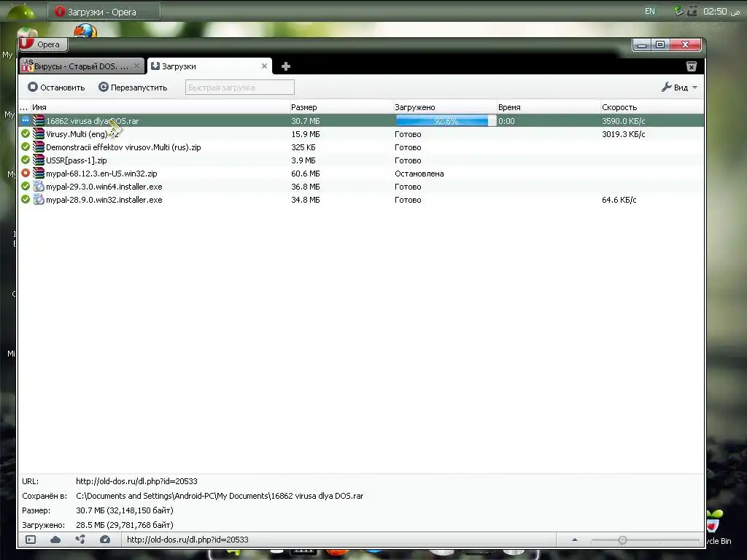This screenshot has width=747, height=560.
Task: Click the installer icon of mypal-28.9.0.win32.installer.exe
Action: click(x=39, y=200)
